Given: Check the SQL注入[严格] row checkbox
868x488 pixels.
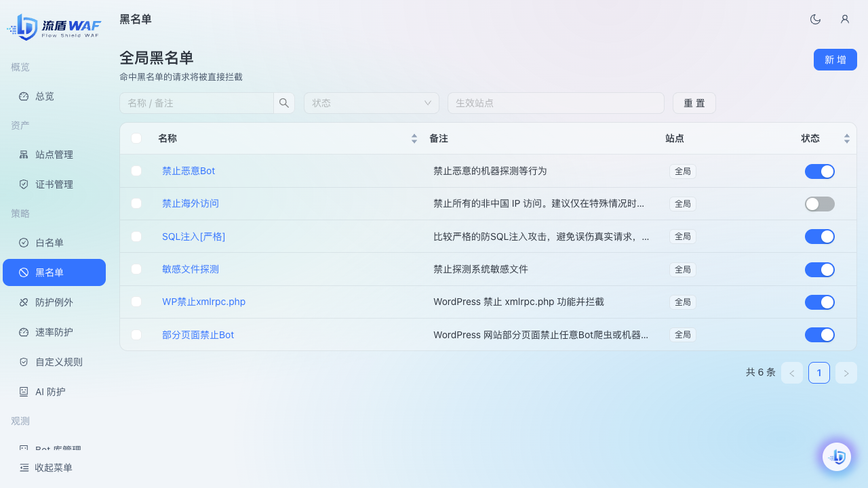Looking at the screenshot, I should pos(136,237).
